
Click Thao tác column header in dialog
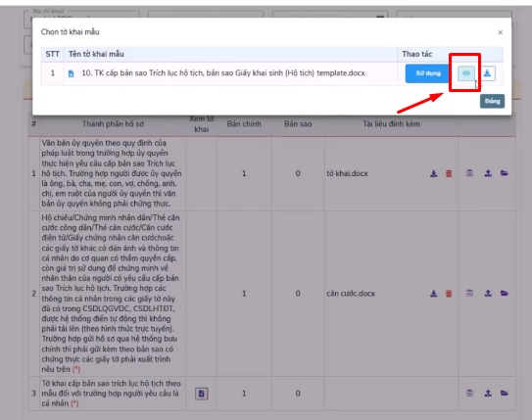[x=417, y=54]
